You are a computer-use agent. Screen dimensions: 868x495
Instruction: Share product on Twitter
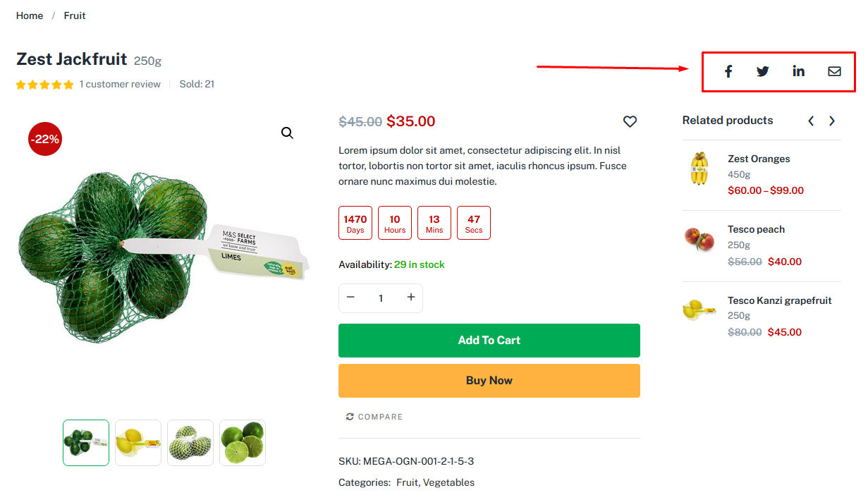pos(763,71)
